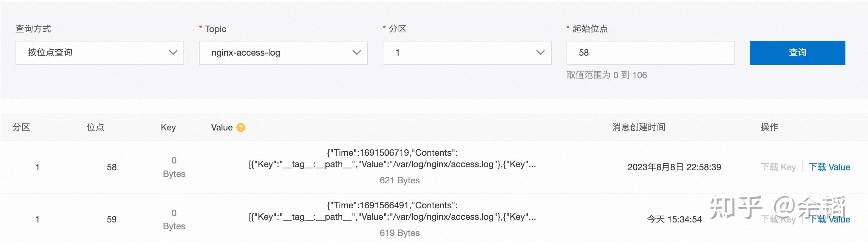Screen dimensions: 868x242
Task: Click the chevron arrow in 分区 selector
Action: coord(540,53)
